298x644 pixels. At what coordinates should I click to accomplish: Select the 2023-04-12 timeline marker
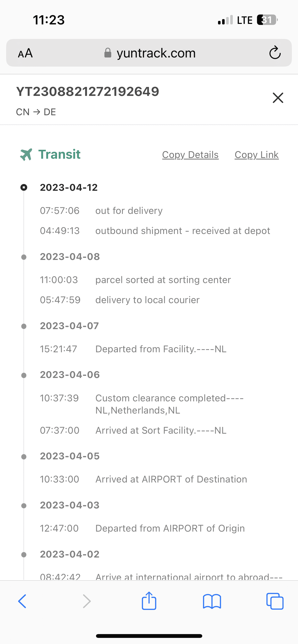24,187
